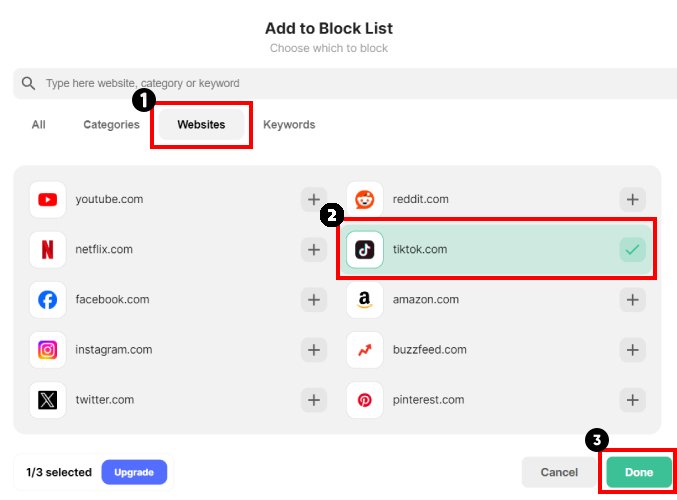Add reddit.com using the plus button
Image resolution: width=677 pixels, height=500 pixels.
pyautogui.click(x=632, y=199)
